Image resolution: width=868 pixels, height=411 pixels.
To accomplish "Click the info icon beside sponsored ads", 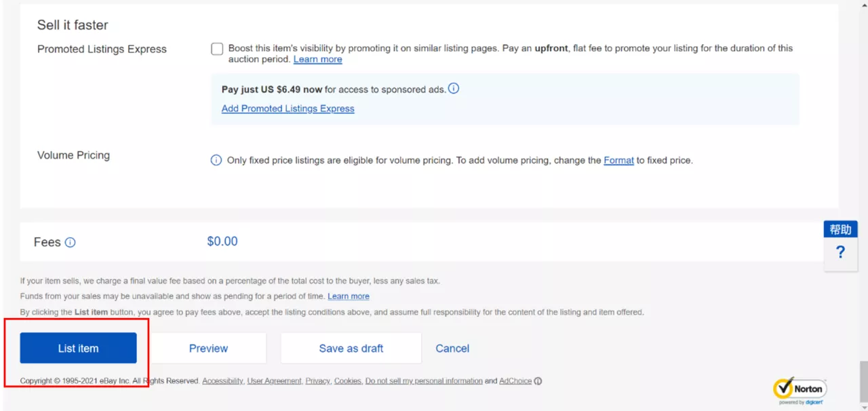I will click(x=454, y=88).
